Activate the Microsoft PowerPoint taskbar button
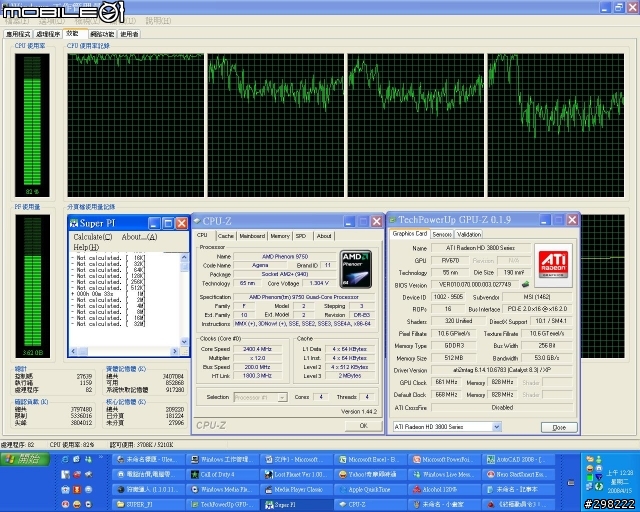This screenshot has height=512, width=640. pyautogui.click(x=444, y=460)
